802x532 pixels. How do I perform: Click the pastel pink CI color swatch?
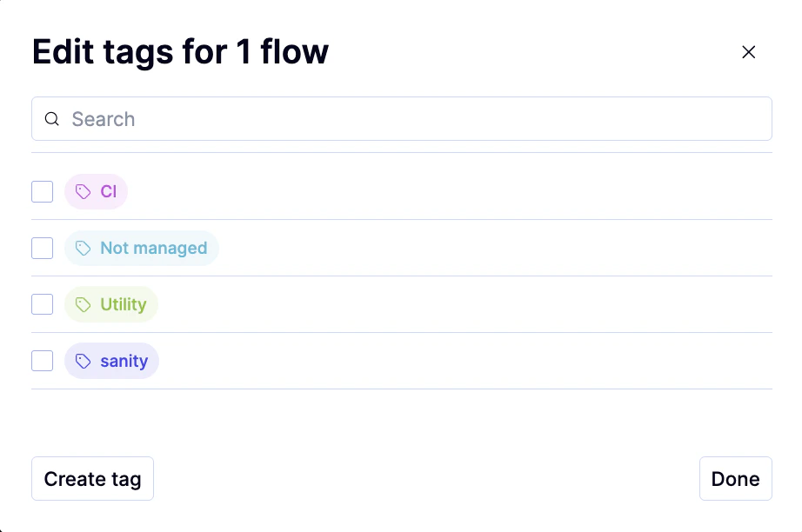pos(96,191)
